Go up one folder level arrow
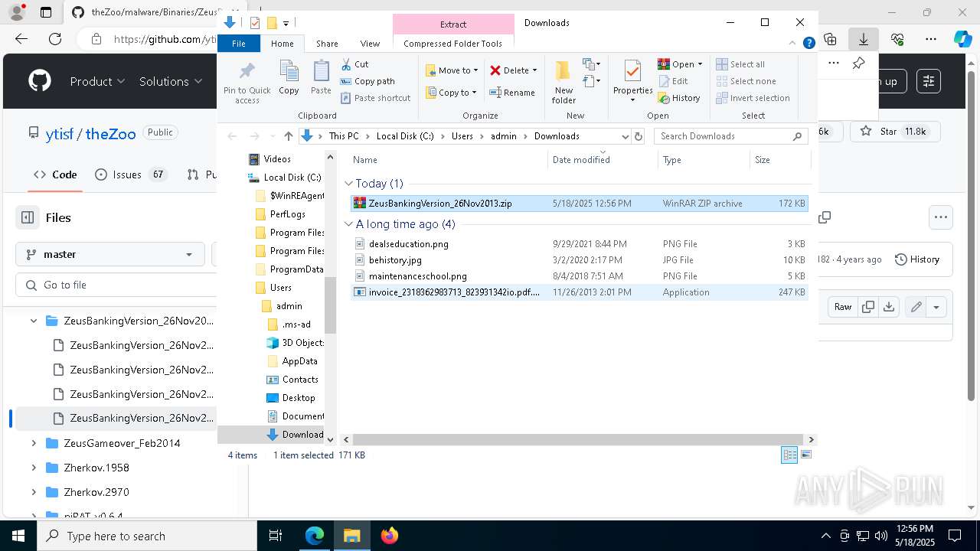The image size is (980, 551). [x=288, y=136]
